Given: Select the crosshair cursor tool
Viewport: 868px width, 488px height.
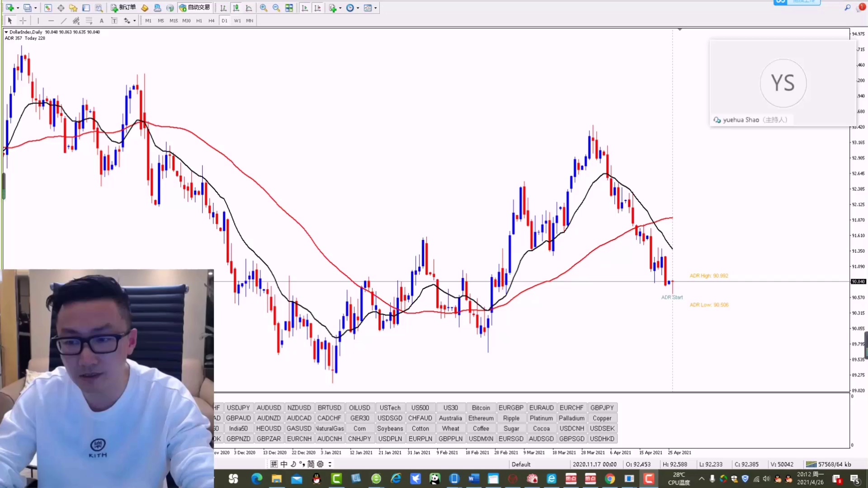Looking at the screenshot, I should 23,21.
